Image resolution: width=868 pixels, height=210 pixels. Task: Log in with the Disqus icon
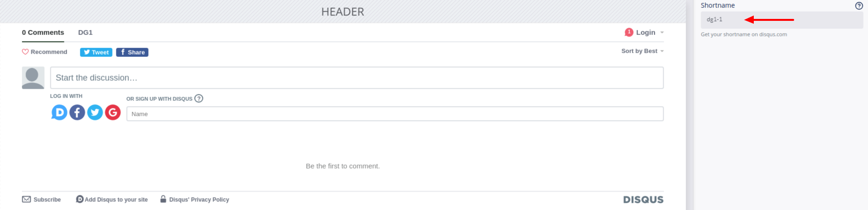point(59,113)
